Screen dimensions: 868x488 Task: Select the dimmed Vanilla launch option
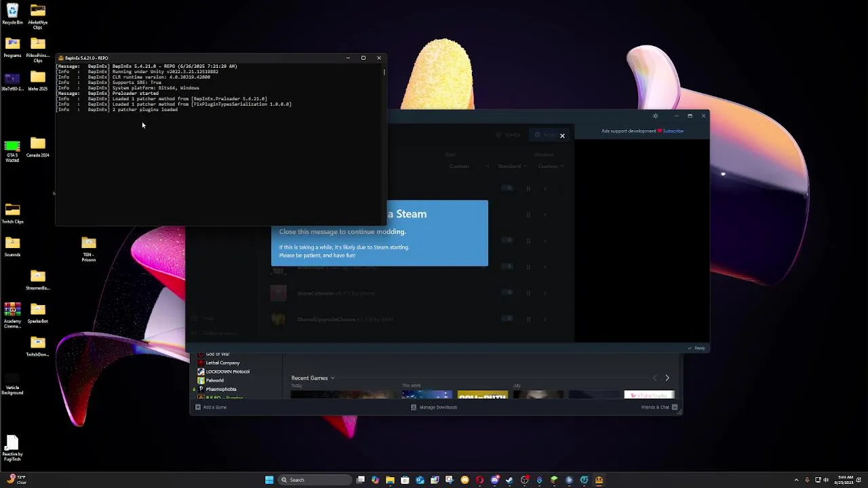(508, 135)
